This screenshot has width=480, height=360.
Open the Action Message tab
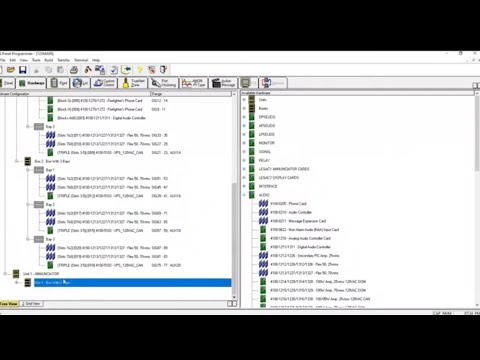click(224, 83)
